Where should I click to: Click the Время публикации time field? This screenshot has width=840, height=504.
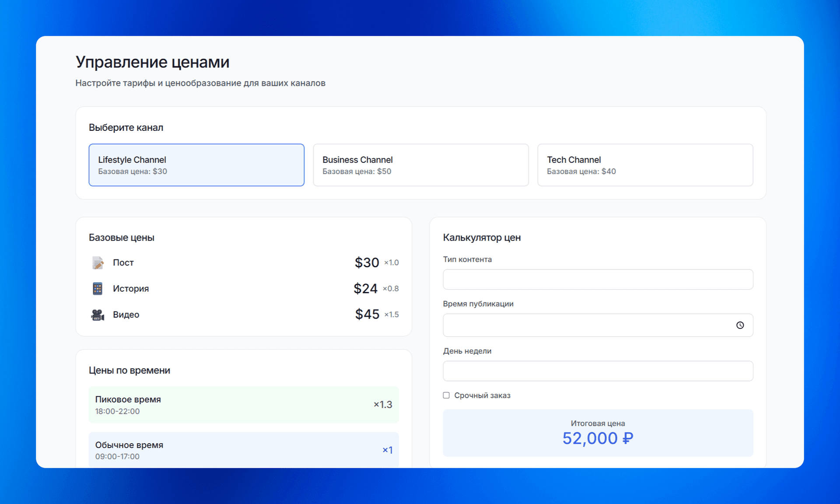[x=586, y=325]
